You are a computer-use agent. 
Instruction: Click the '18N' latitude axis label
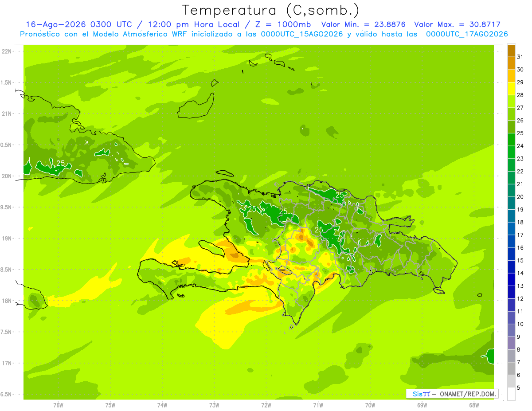[7, 301]
